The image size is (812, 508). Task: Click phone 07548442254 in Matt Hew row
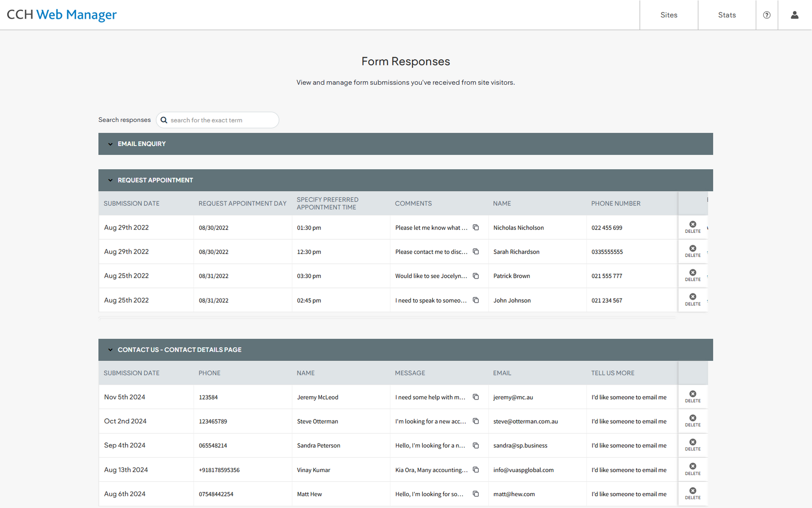click(216, 494)
